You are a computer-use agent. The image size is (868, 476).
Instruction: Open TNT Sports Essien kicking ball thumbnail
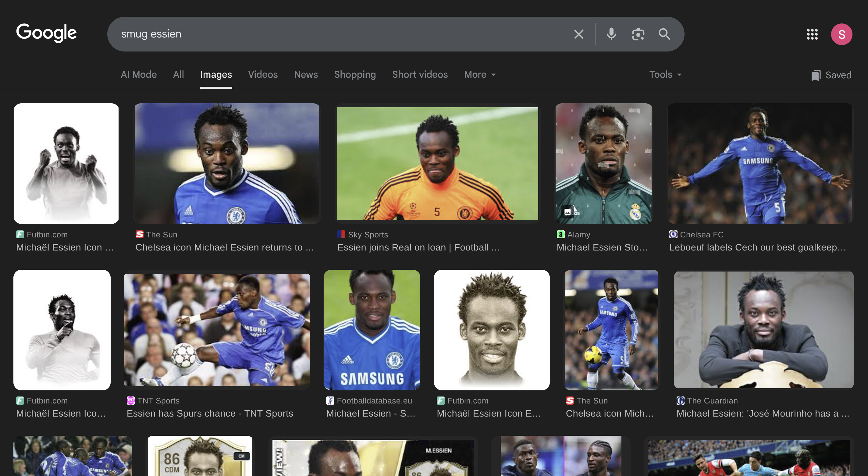click(x=217, y=329)
